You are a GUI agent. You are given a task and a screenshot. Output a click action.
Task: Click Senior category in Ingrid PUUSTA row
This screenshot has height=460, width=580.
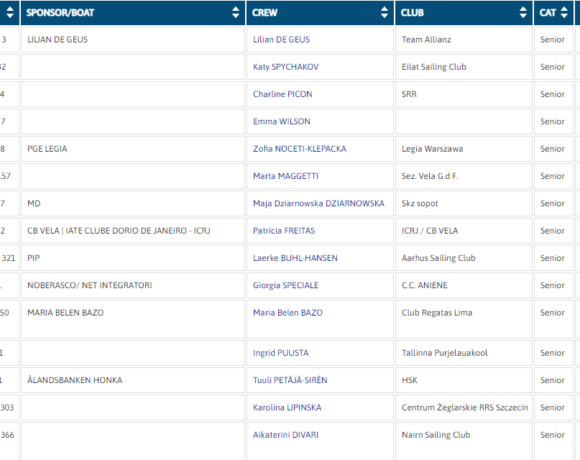552,353
